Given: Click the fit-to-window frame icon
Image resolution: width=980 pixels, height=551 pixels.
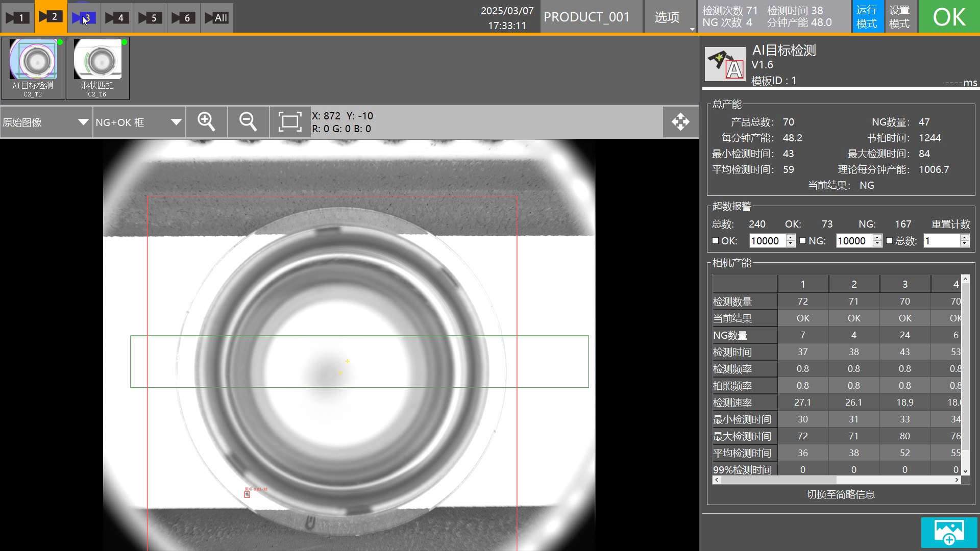Looking at the screenshot, I should coord(289,122).
